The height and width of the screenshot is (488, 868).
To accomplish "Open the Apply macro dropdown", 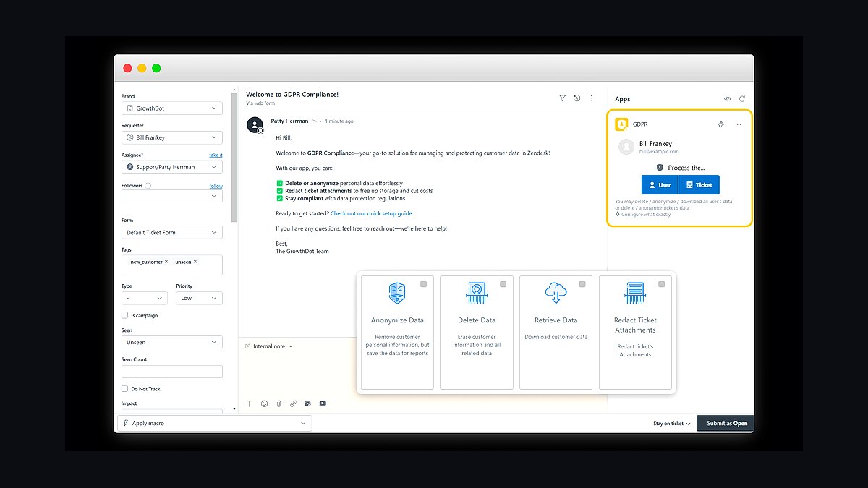I will (x=214, y=423).
